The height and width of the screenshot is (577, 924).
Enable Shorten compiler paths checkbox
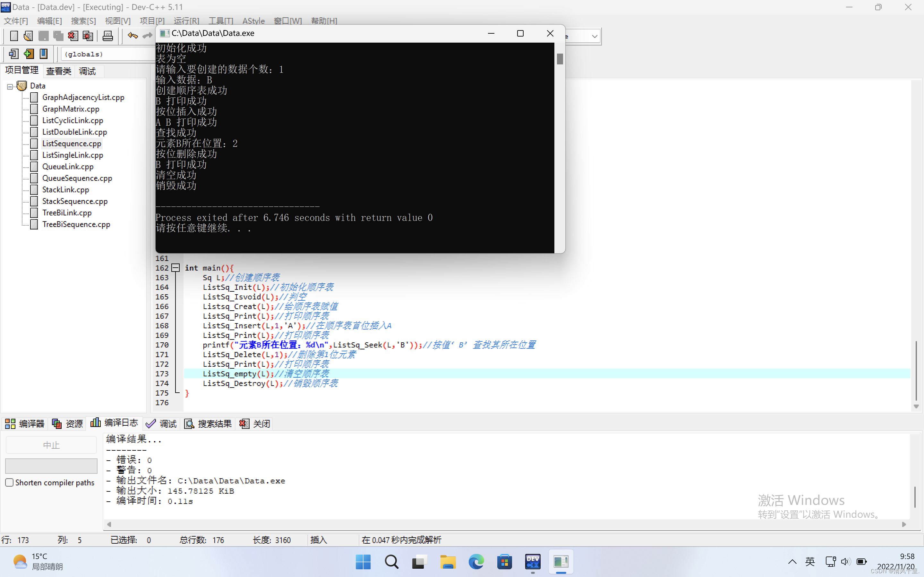point(10,482)
